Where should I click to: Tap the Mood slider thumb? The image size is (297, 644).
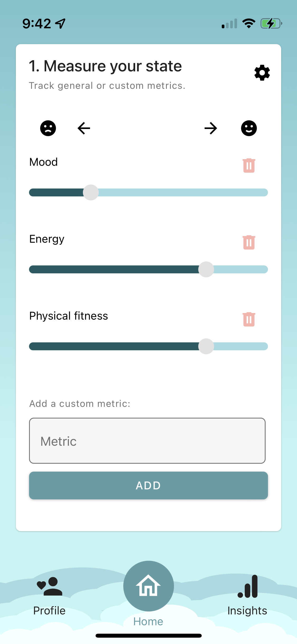[x=91, y=192]
